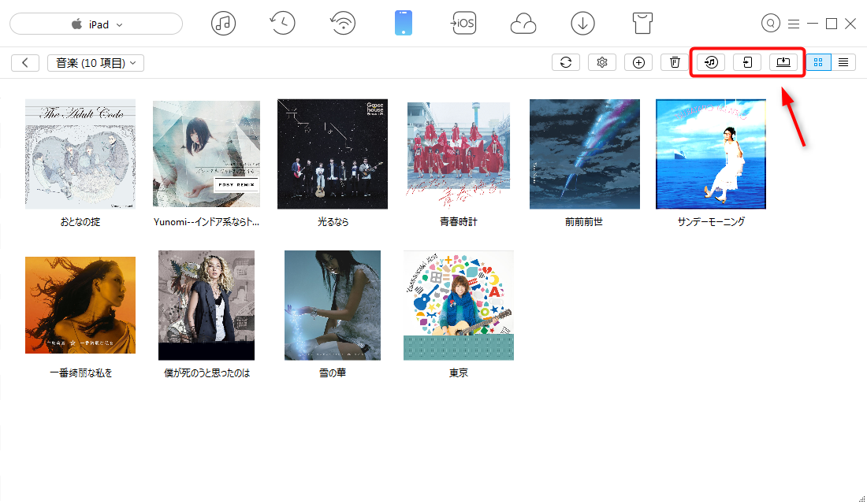The width and height of the screenshot is (867, 504).
Task: Switch to list view
Action: (843, 62)
